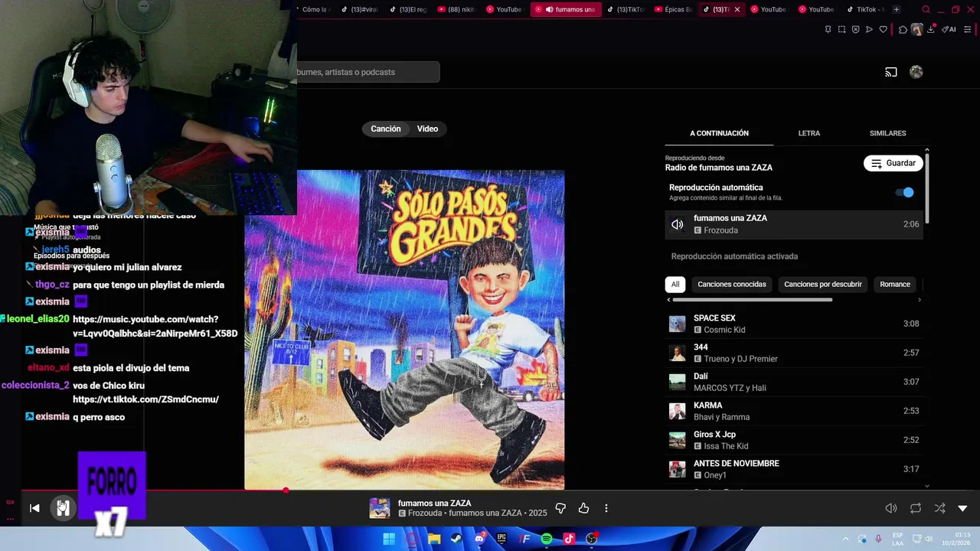Screen dimensions: 980x551
Task: Switch to the Canción view
Action: tap(386, 129)
